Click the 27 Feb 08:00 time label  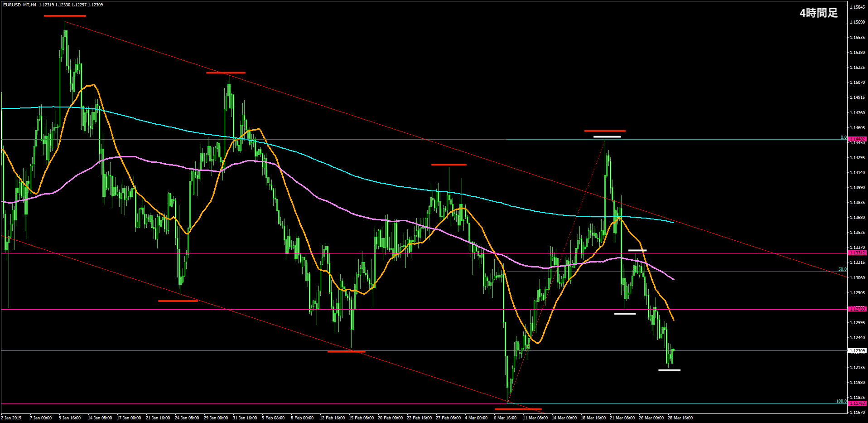point(448,418)
